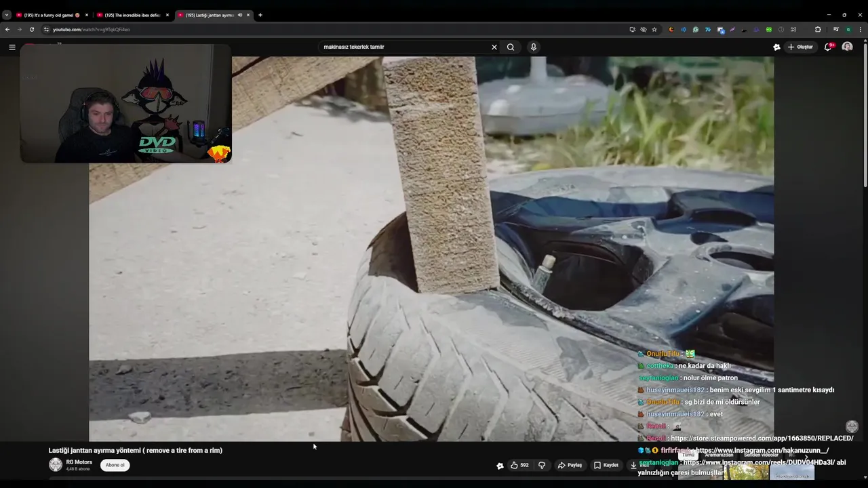This screenshot has height=488, width=868.
Task: View site information icon in address bar
Action: (46, 29)
